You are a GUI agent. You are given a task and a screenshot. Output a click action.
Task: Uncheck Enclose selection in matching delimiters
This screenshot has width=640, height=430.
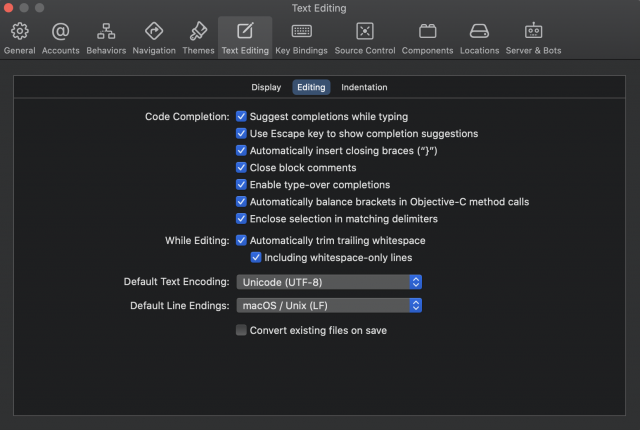(x=241, y=219)
